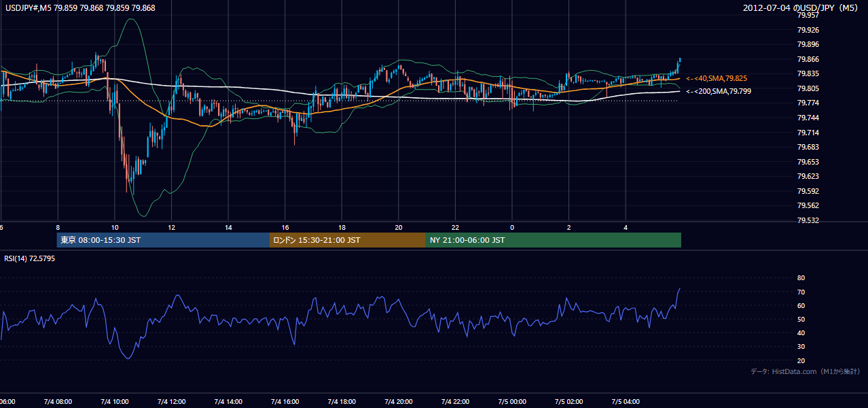
Task: Click the 7/4 14:00 date label
Action: tap(228, 402)
